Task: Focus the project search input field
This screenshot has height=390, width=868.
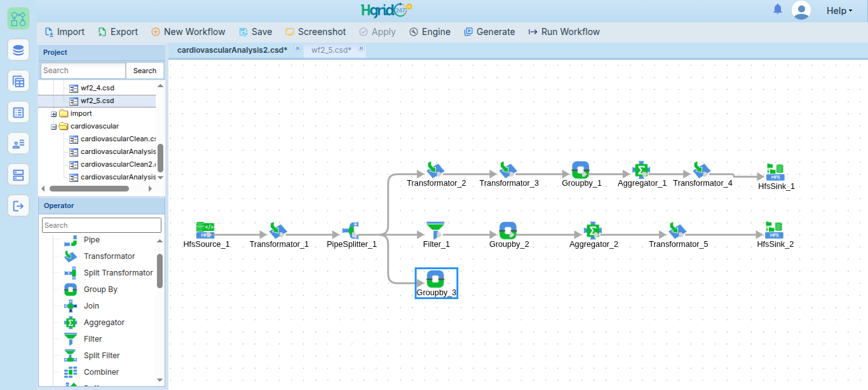Action: click(x=83, y=71)
